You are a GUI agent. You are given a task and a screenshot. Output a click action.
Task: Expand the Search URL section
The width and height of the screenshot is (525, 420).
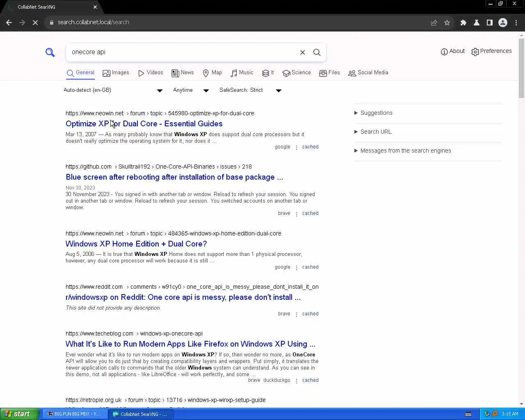click(373, 132)
